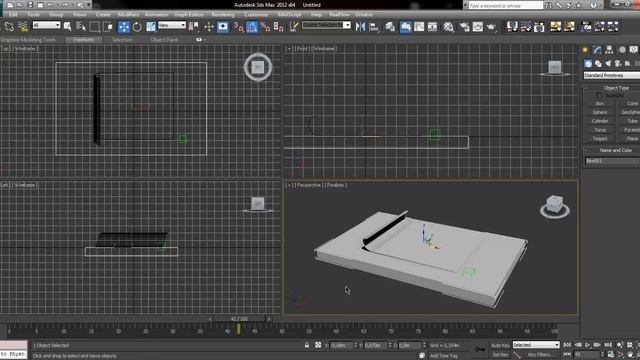Click the Use Pivot Point Center icon

coord(194,27)
